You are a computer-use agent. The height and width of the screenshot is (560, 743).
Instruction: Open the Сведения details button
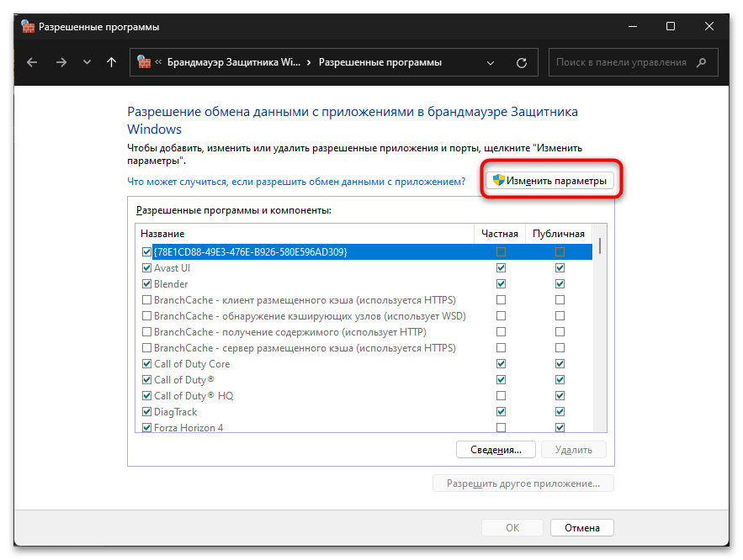pyautogui.click(x=496, y=450)
